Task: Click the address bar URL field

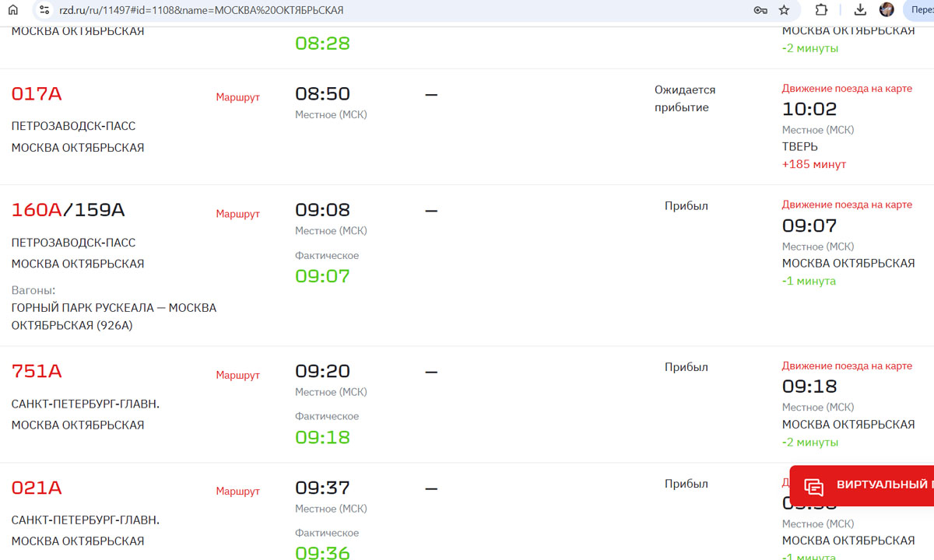Action: click(389, 10)
